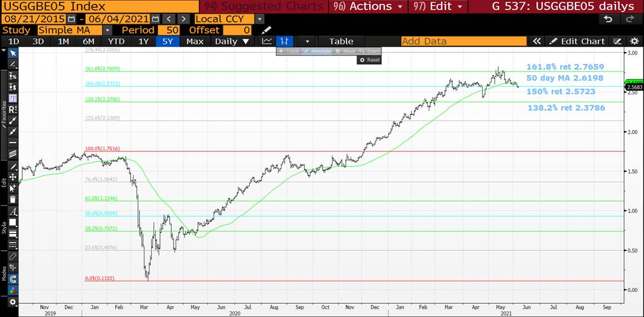This screenshot has height=317, width=644.
Task: Open chart settings gear at top right
Action: pyautogui.click(x=635, y=41)
